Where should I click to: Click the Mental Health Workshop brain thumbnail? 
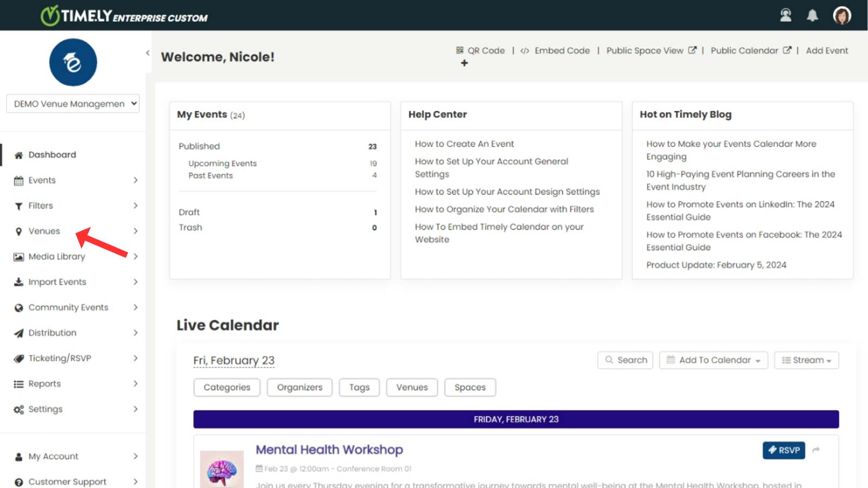pyautogui.click(x=221, y=467)
